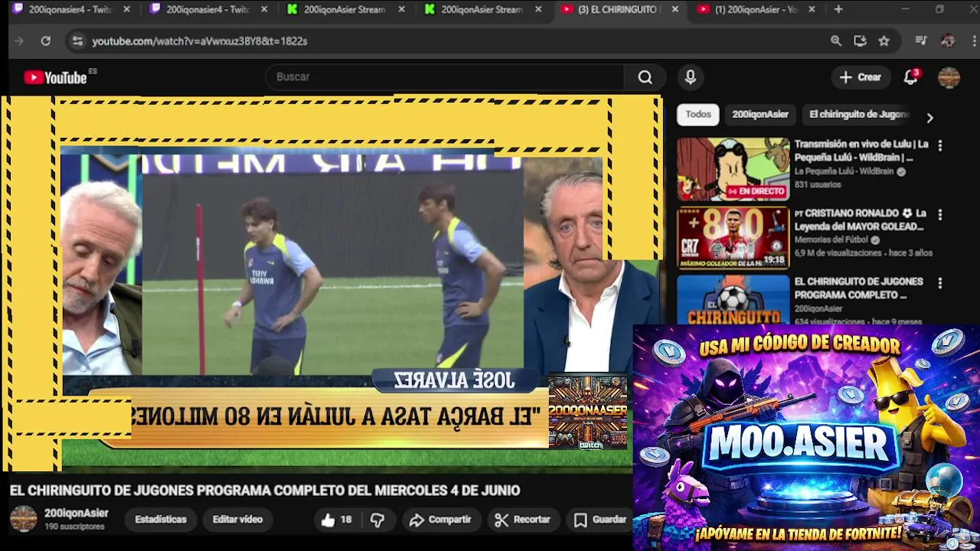This screenshot has height=551, width=980.
Task: Open El Chiringuito recommended thumbnail
Action: tap(733, 299)
